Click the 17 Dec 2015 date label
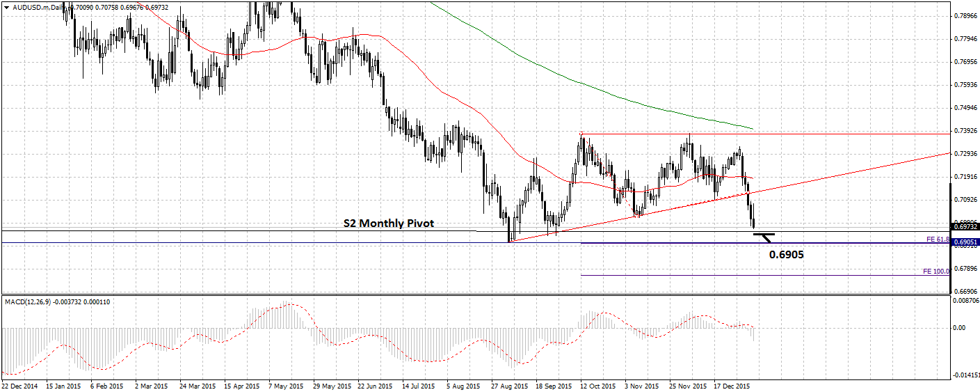The width and height of the screenshot is (980, 392). [x=732, y=385]
